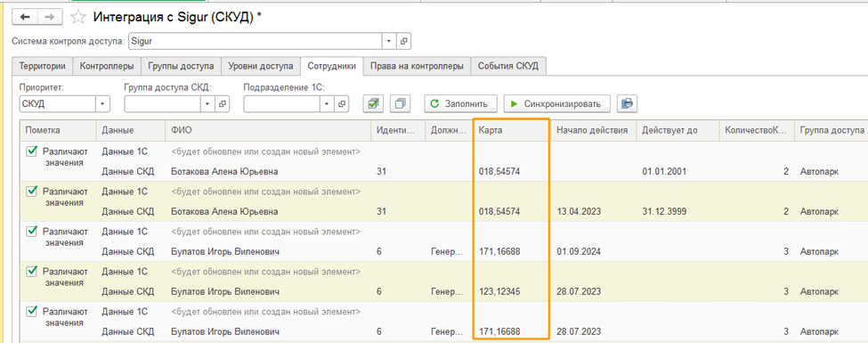This screenshot has width=868, height=343.
Task: Expand the Система контроля доступа dropdown
Action: pos(389,41)
